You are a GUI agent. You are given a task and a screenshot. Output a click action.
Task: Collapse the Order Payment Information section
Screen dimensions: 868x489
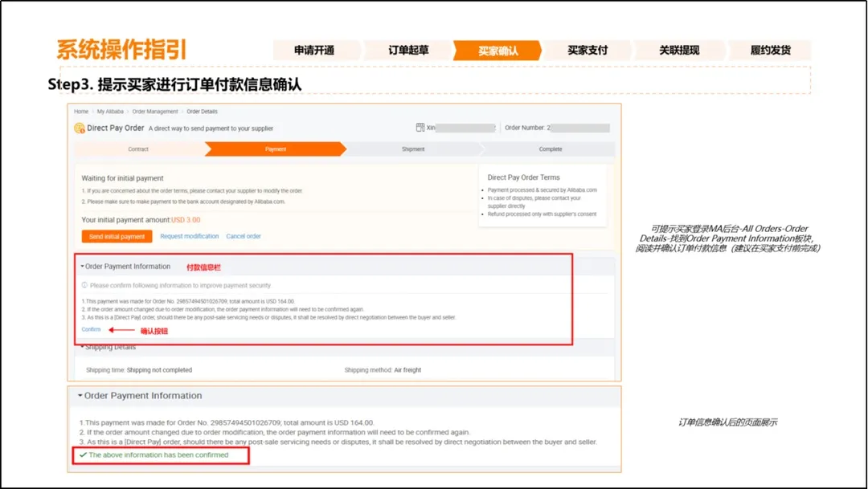click(82, 266)
